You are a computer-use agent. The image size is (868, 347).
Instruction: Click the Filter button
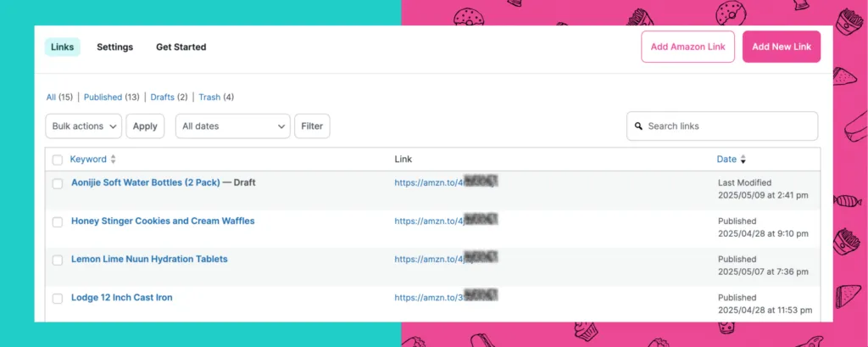(x=312, y=126)
